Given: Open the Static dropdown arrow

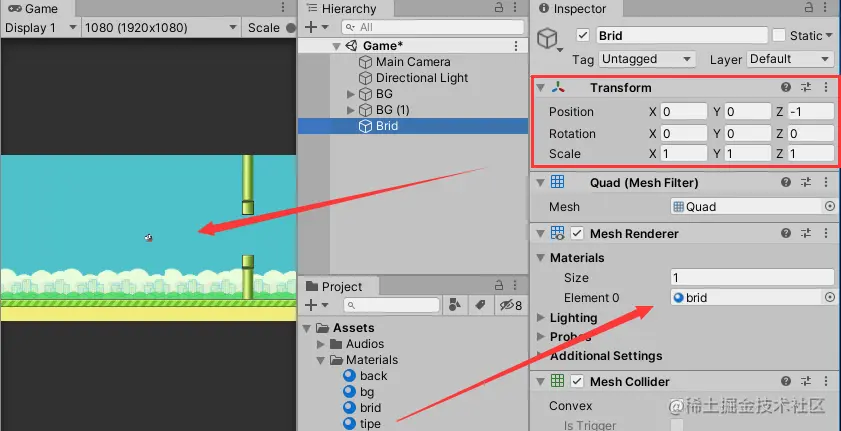Looking at the screenshot, I should click(x=829, y=35).
